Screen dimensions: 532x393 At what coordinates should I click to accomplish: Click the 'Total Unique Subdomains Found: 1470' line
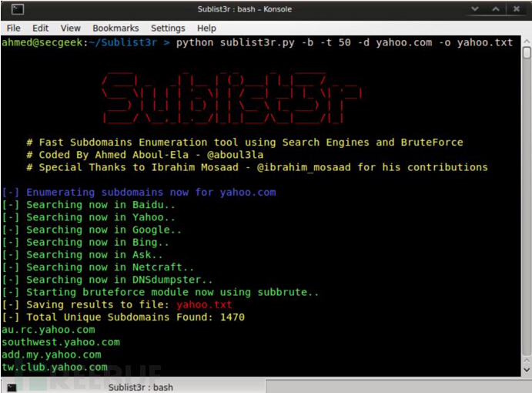coord(123,317)
